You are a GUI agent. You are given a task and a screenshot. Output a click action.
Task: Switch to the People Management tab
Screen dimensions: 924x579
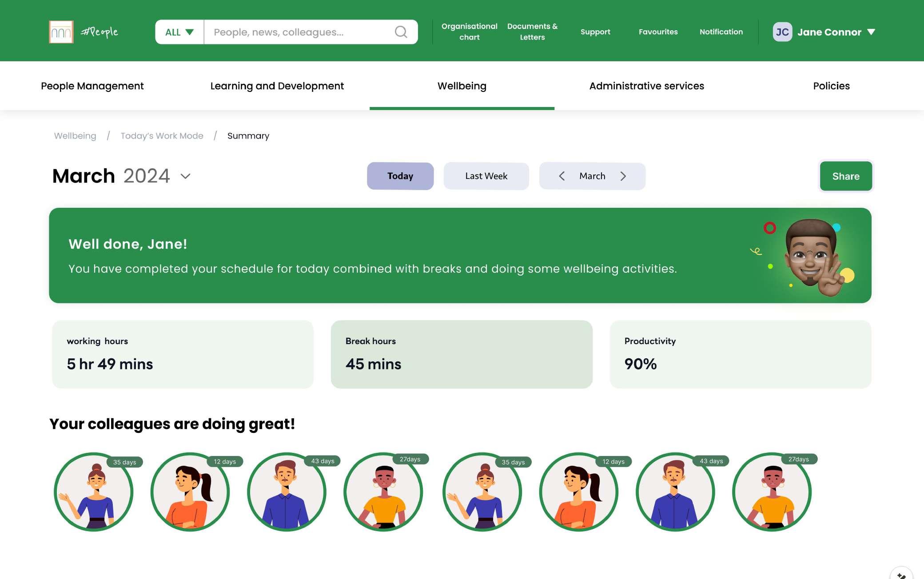pyautogui.click(x=92, y=86)
